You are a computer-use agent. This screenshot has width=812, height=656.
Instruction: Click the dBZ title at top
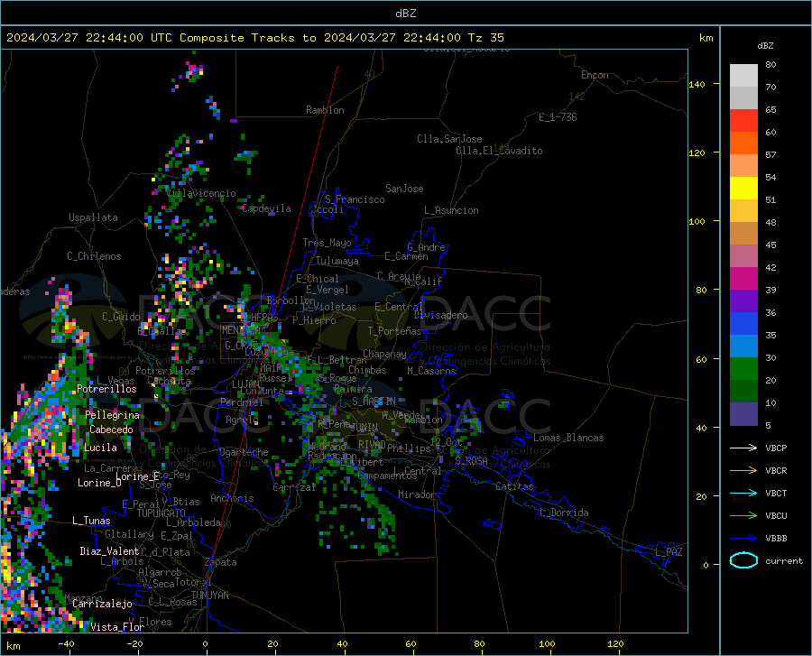(405, 14)
